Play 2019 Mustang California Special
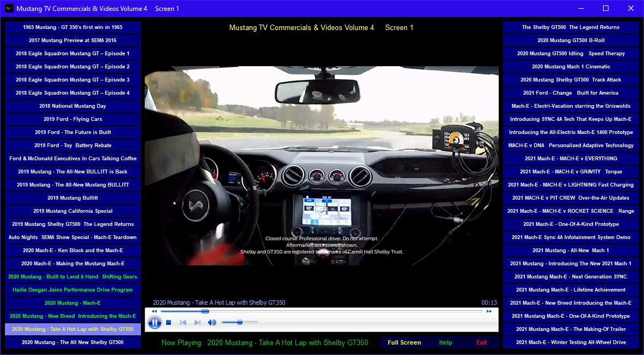644x355 pixels. [73, 211]
